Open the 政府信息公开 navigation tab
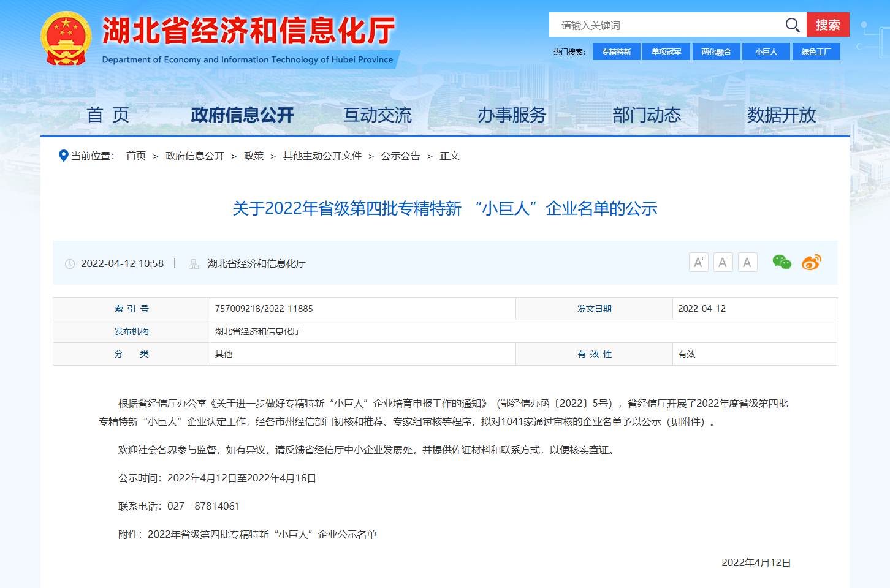 242,115
